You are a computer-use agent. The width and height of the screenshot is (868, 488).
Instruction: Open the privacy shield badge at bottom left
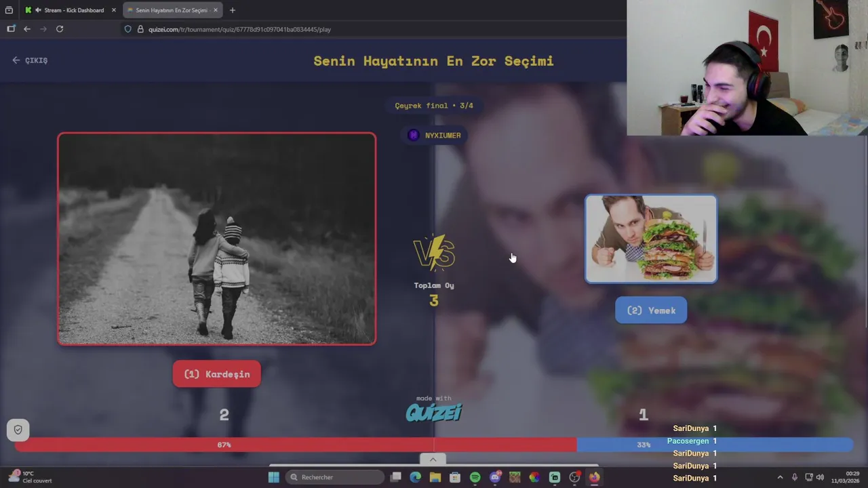pos(18,430)
